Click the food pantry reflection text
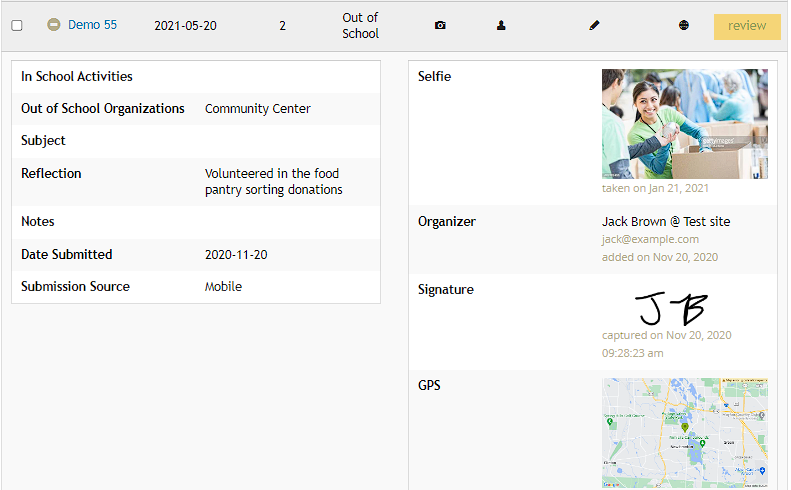791x490 pixels. tap(273, 181)
